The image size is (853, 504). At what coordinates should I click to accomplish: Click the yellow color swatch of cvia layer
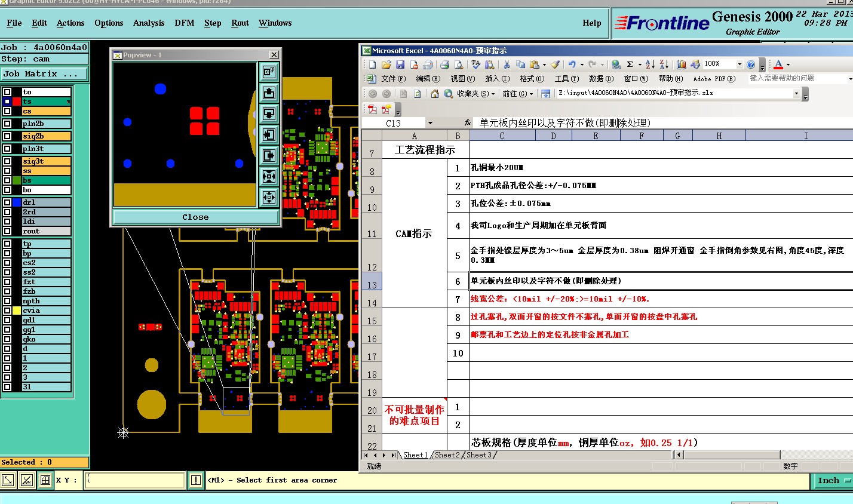(17, 311)
